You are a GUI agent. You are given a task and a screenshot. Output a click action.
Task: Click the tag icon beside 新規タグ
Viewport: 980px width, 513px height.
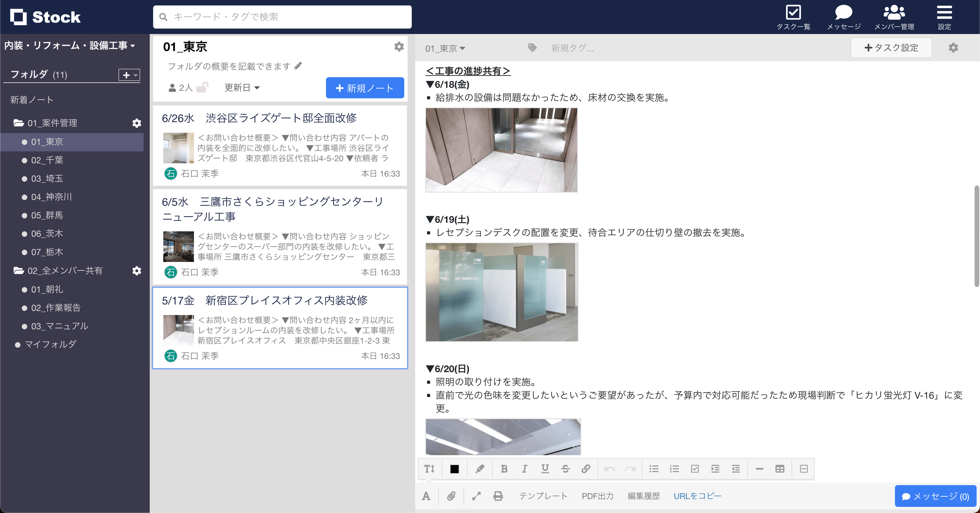pos(532,48)
